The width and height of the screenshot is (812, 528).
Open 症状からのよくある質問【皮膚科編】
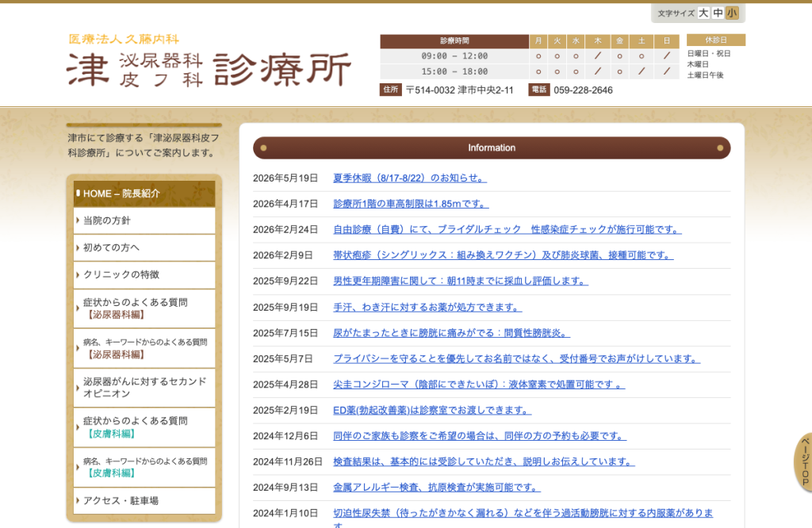click(x=144, y=427)
